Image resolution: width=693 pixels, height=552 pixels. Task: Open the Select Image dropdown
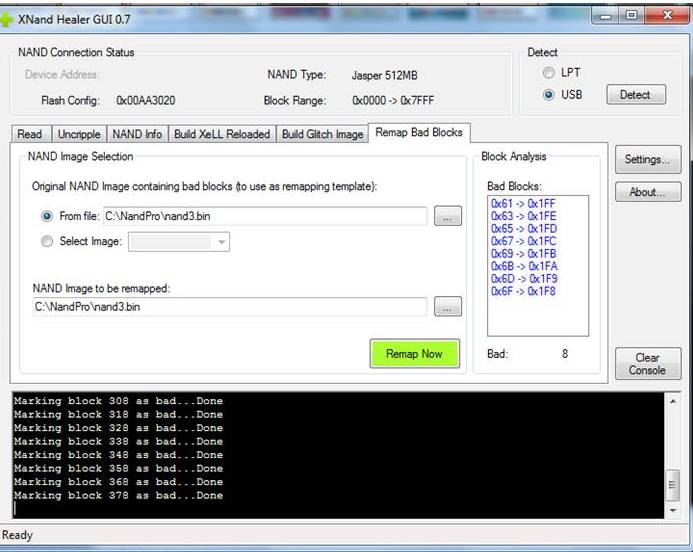point(179,242)
